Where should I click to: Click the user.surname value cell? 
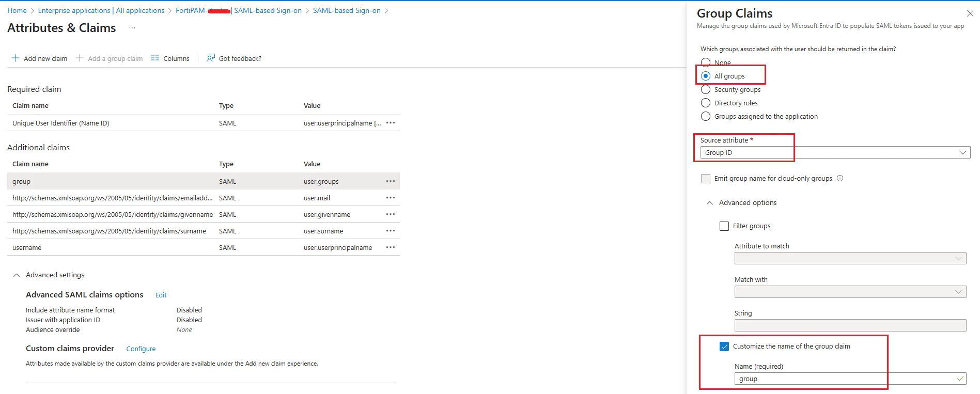point(323,231)
